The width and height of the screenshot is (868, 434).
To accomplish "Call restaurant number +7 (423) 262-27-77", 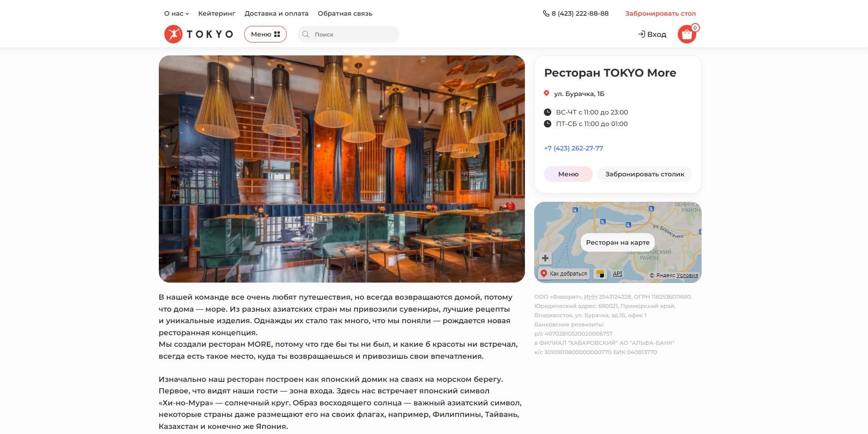I will point(573,148).
